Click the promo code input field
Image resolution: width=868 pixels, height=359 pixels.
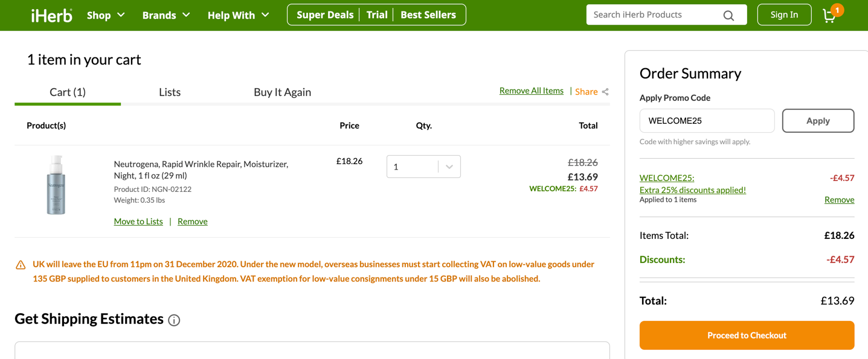click(x=707, y=121)
